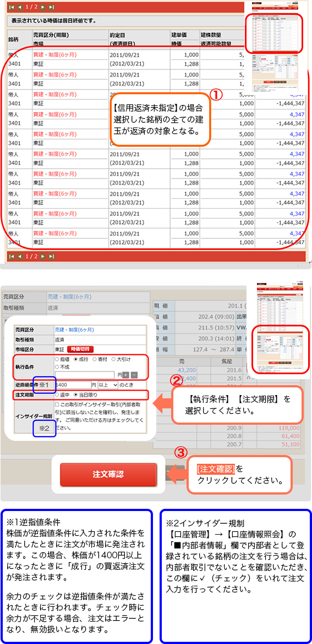Jump to last page in bottom pager

[51, 256]
